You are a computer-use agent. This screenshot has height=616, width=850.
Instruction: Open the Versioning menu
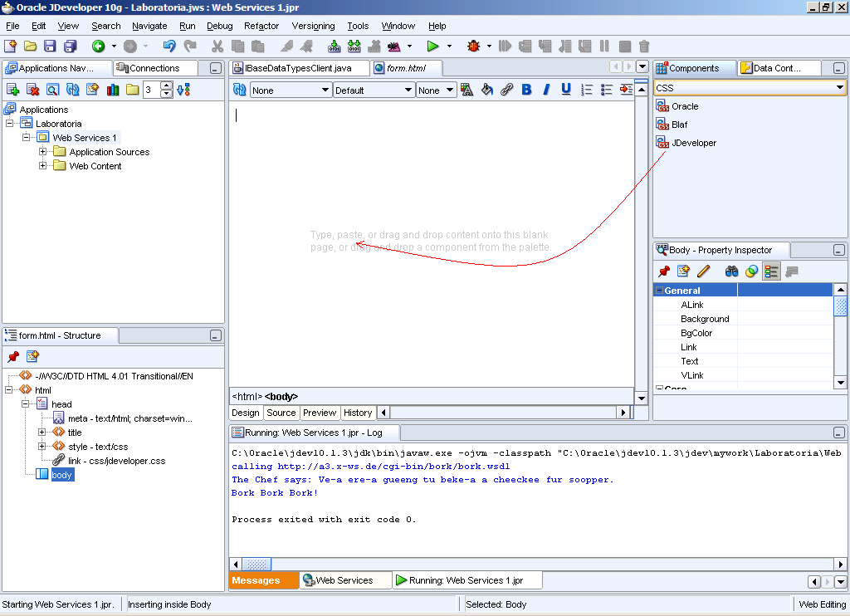coord(313,26)
